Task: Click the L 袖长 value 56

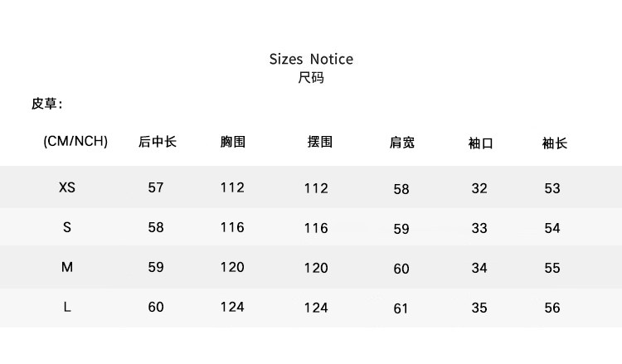Action: pyautogui.click(x=552, y=308)
